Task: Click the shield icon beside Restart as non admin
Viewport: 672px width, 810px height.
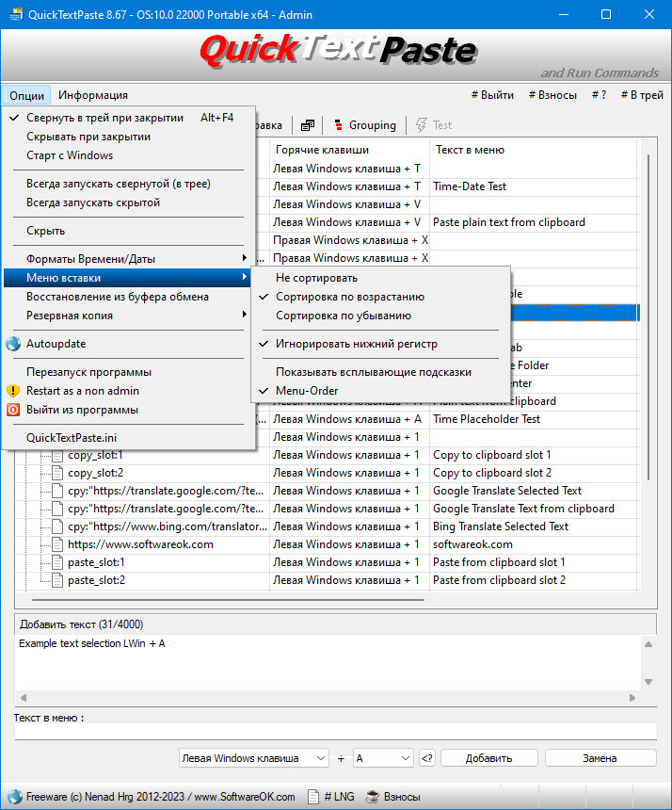Action: point(13,391)
